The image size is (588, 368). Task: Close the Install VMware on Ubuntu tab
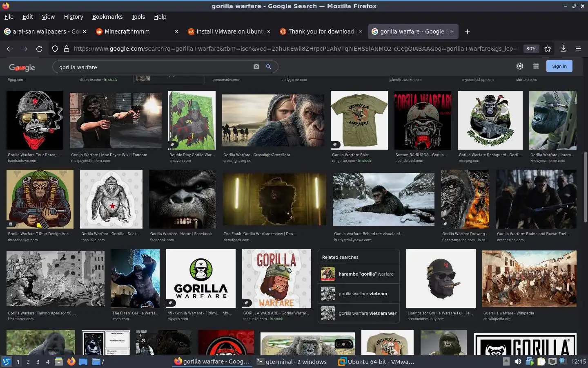268,31
